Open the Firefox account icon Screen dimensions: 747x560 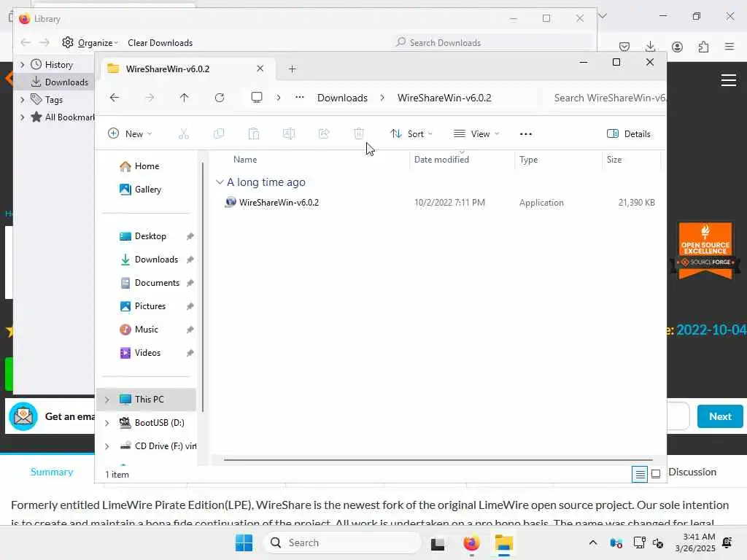coord(677,46)
